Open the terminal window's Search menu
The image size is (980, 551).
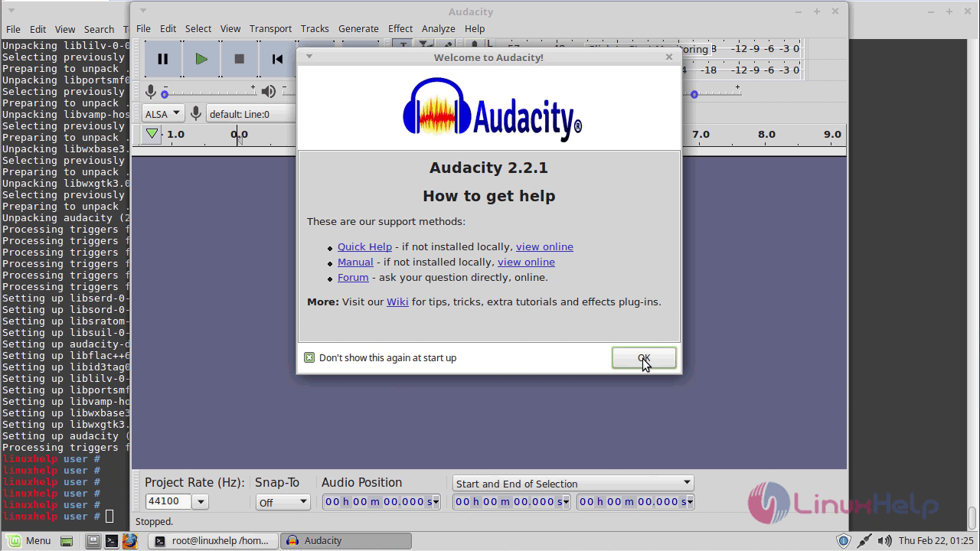click(x=99, y=29)
